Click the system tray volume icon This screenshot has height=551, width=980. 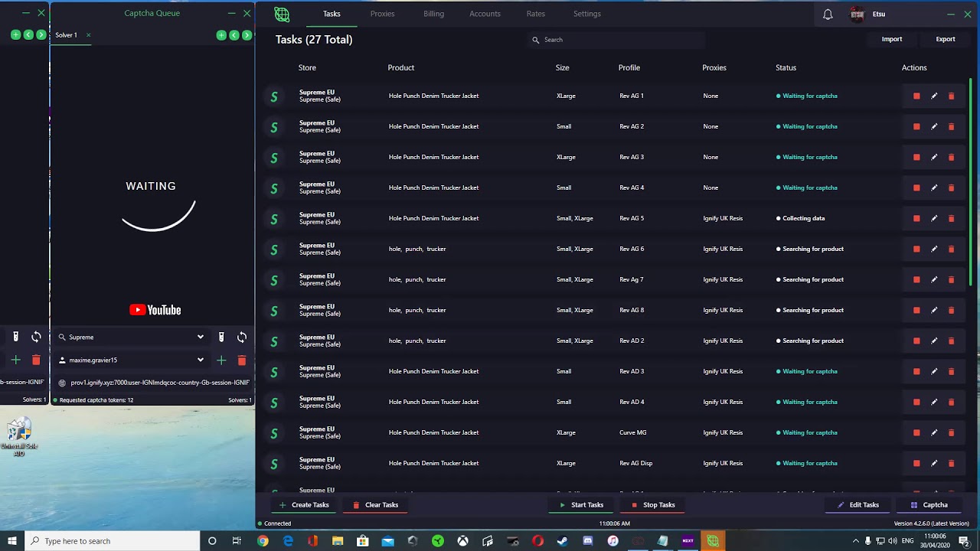(892, 541)
